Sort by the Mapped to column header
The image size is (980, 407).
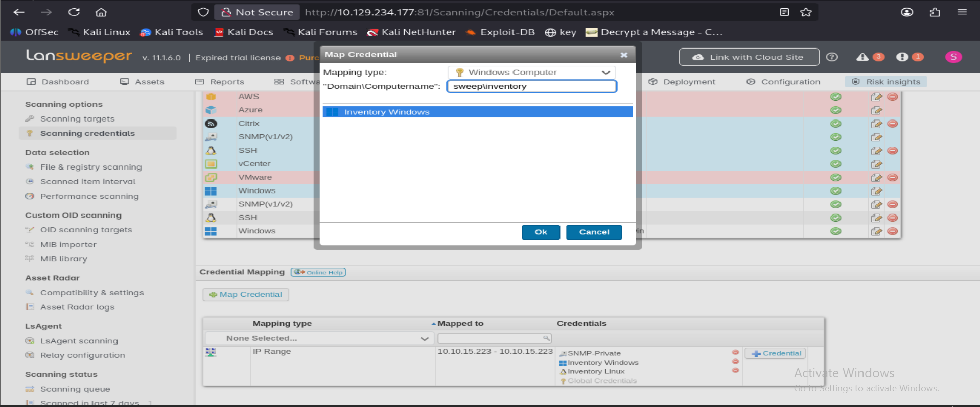coord(460,323)
